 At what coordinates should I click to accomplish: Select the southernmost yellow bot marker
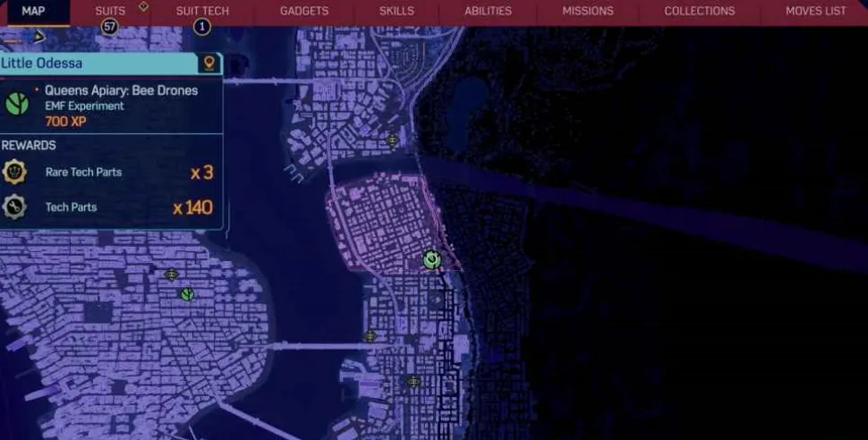point(413,381)
